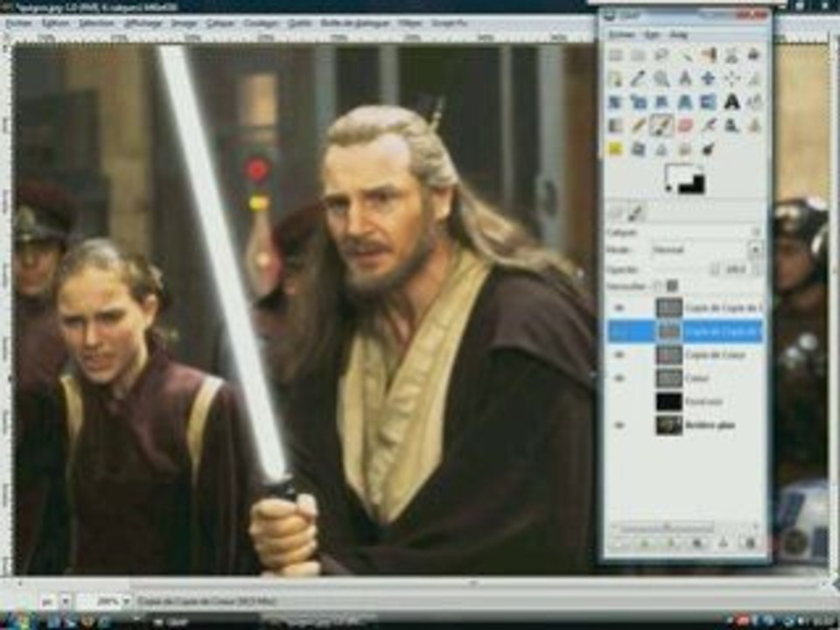Select the Flip tool

[x=708, y=101]
